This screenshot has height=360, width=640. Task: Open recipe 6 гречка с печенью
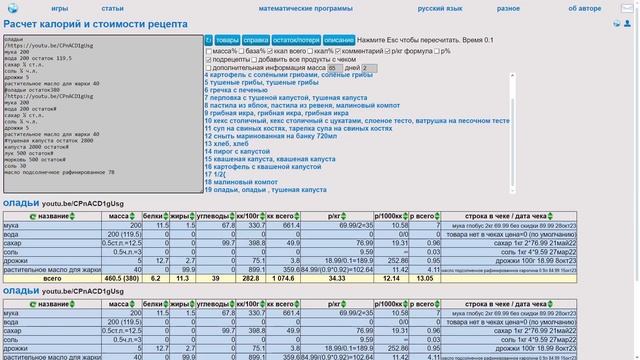tap(236, 90)
